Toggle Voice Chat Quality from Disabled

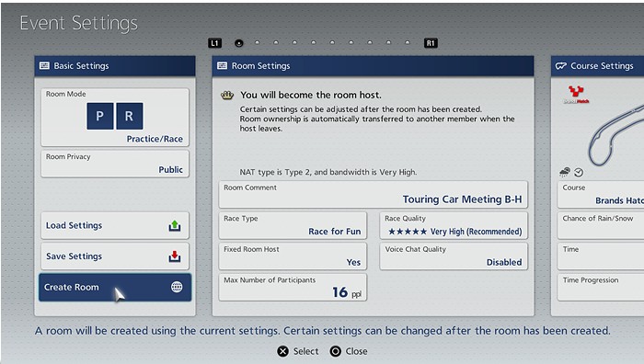(x=454, y=256)
